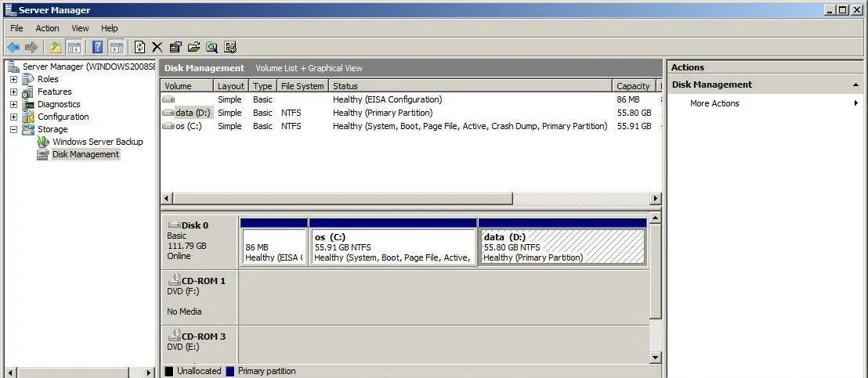Click the tree pane scroll right arrow

148,373
